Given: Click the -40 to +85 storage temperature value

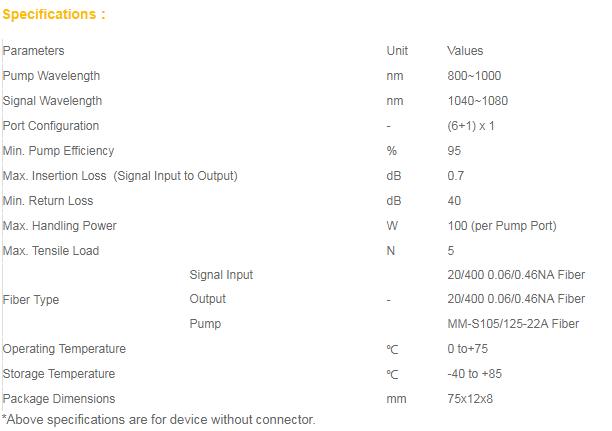Looking at the screenshot, I should pos(474,374).
